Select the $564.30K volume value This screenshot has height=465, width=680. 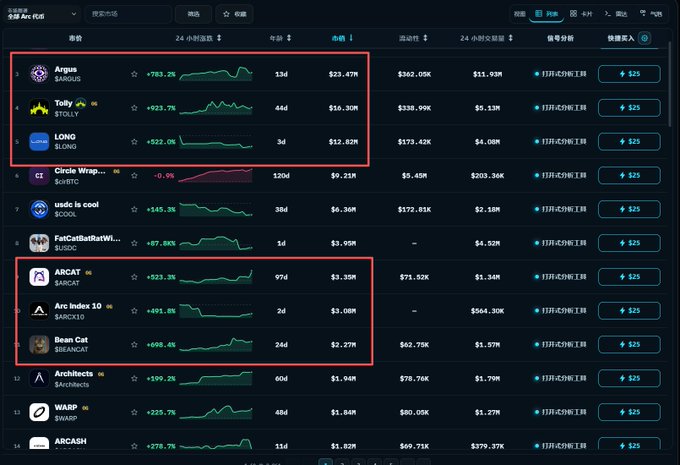coord(487,311)
